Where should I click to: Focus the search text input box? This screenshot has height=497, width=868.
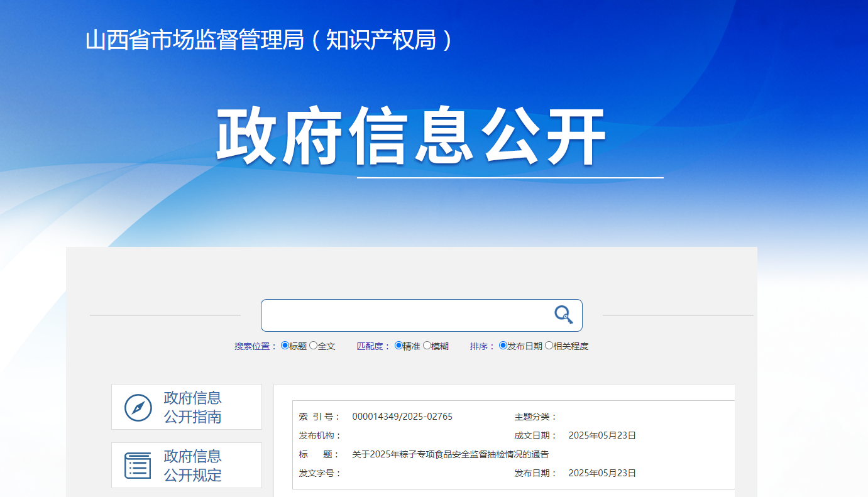click(x=421, y=315)
